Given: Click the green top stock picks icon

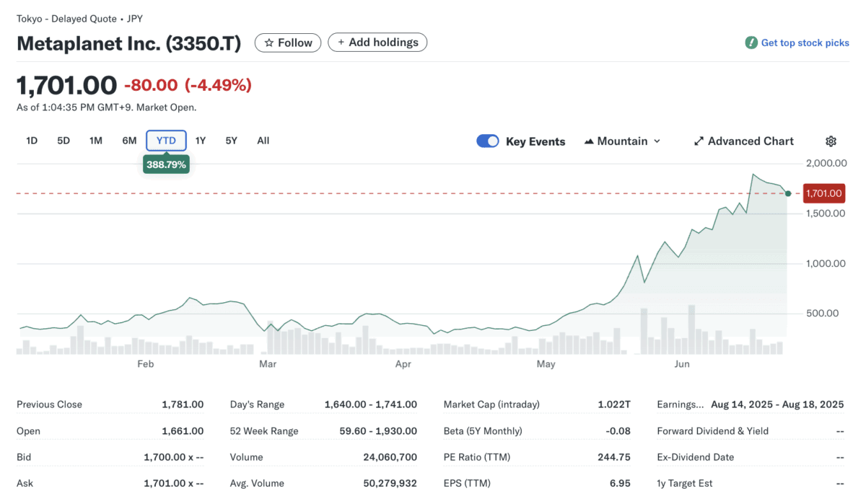Looking at the screenshot, I should point(751,43).
